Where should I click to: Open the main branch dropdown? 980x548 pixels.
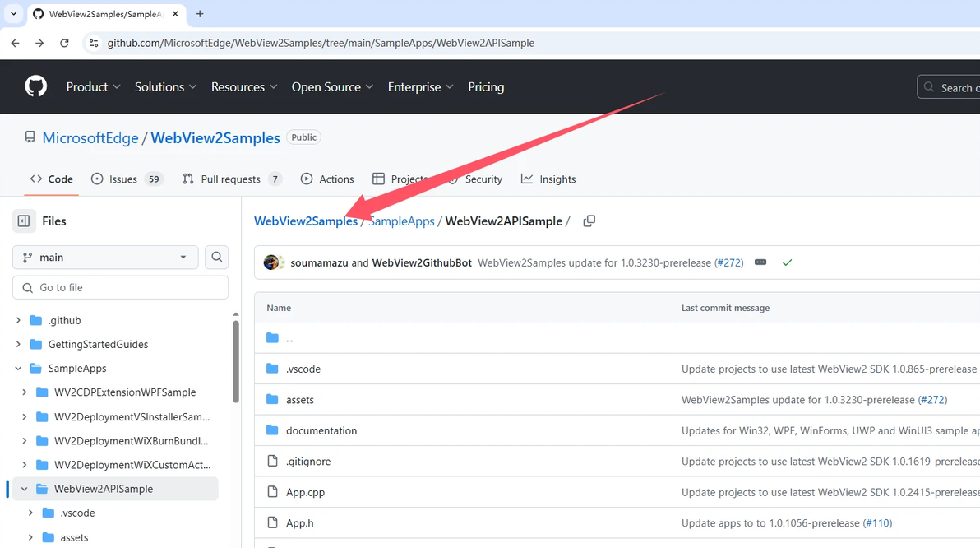click(x=105, y=258)
